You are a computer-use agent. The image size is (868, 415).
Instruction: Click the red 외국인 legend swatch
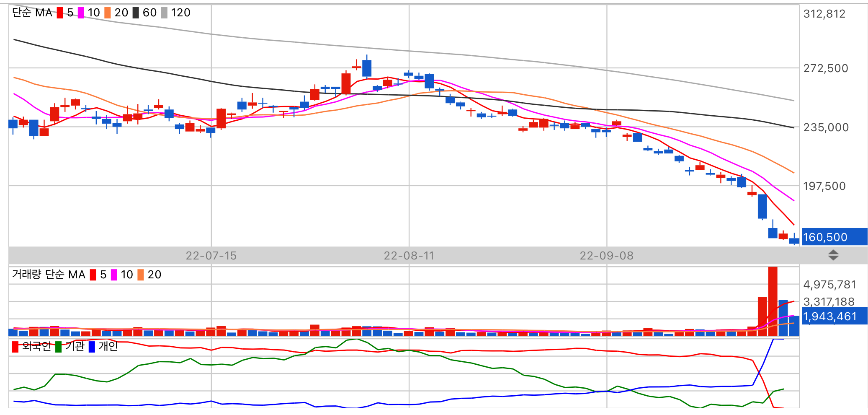point(15,347)
